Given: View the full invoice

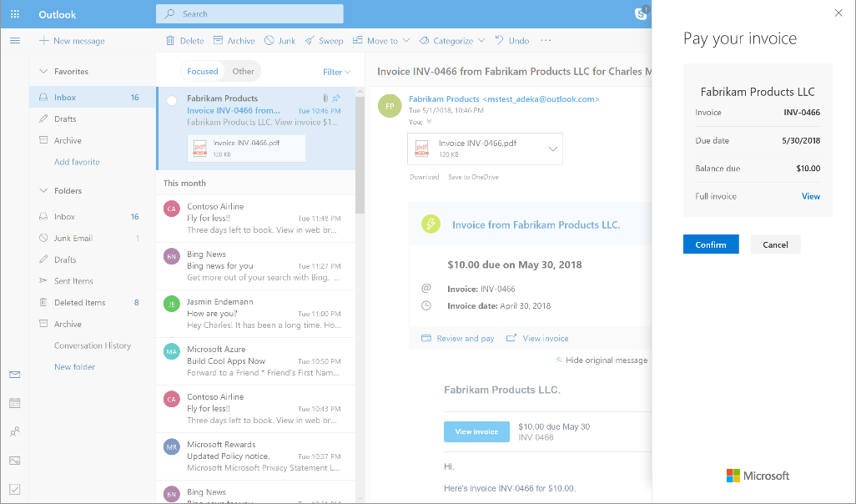Looking at the screenshot, I should 810,196.
